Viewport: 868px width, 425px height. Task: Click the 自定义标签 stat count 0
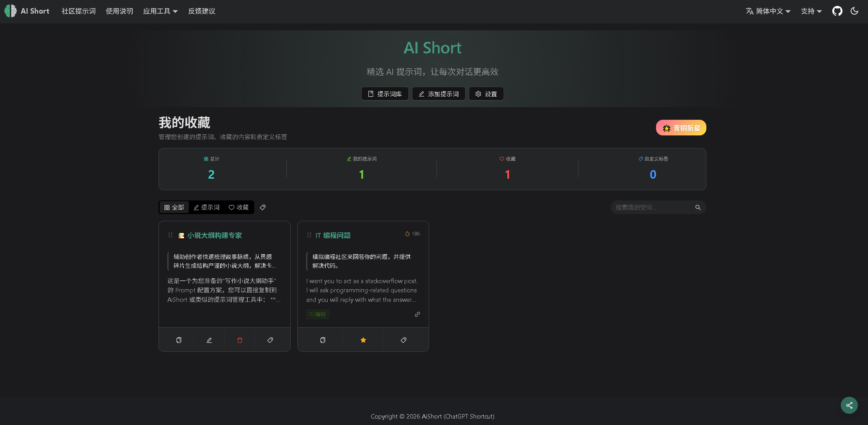pyautogui.click(x=653, y=175)
